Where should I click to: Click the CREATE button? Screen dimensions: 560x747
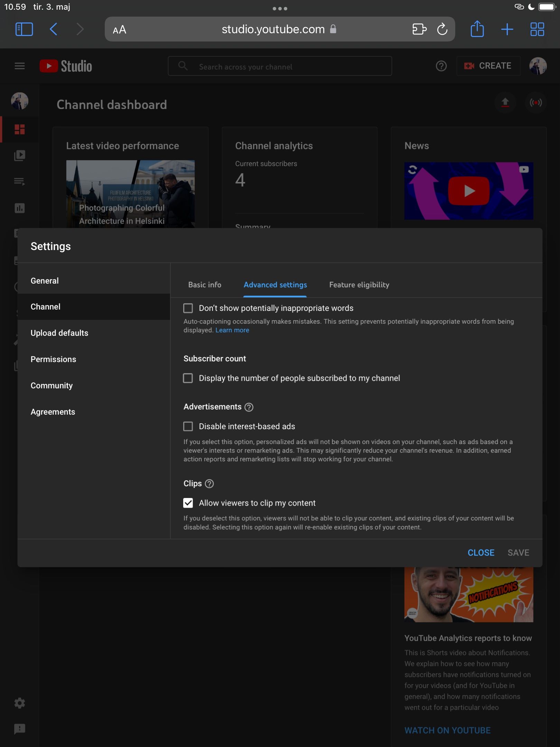[488, 66]
